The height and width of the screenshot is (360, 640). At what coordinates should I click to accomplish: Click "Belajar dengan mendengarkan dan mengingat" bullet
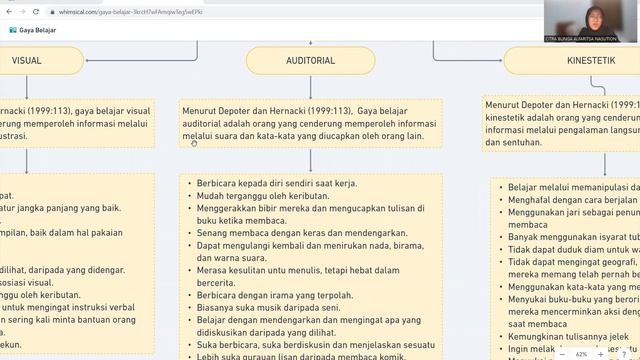point(309,326)
